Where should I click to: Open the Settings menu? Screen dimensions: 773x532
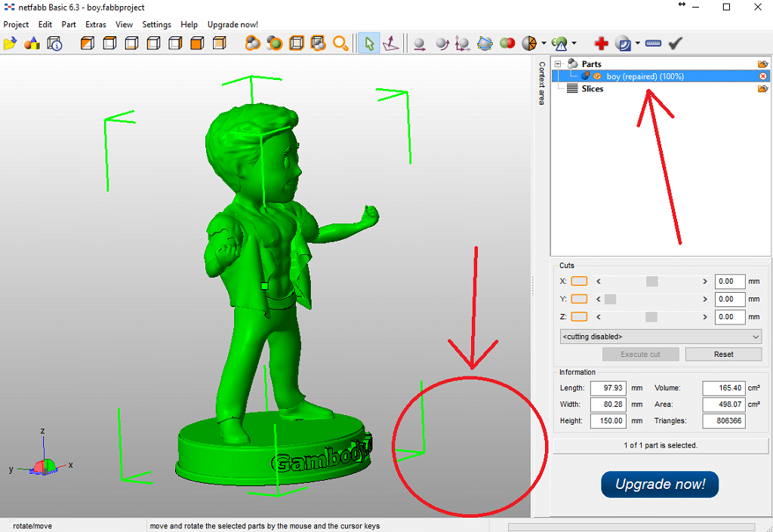(156, 24)
